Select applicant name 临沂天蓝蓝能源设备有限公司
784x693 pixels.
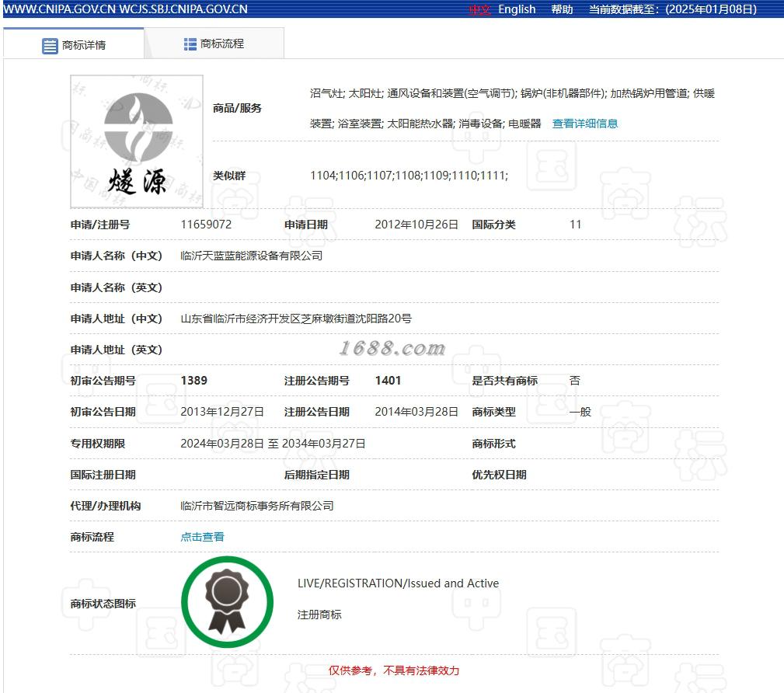pos(252,256)
